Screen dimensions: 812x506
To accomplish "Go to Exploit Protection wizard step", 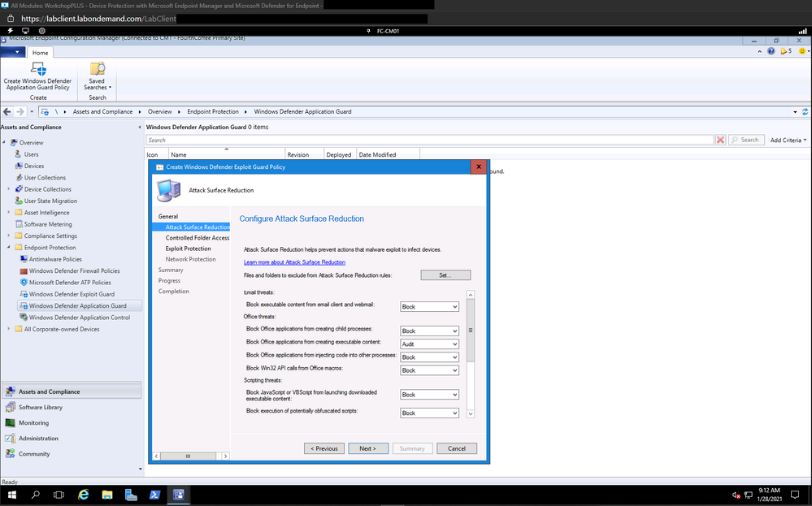I will click(x=188, y=249).
